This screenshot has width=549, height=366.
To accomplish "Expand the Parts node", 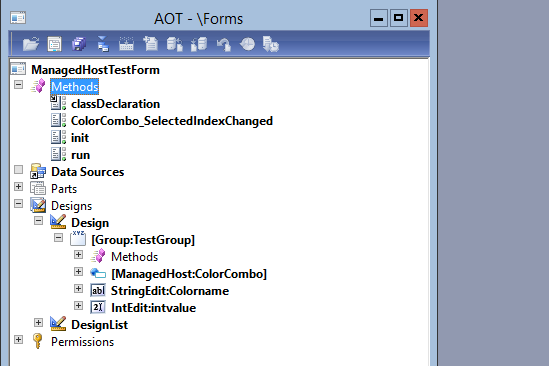I will [x=18, y=186].
